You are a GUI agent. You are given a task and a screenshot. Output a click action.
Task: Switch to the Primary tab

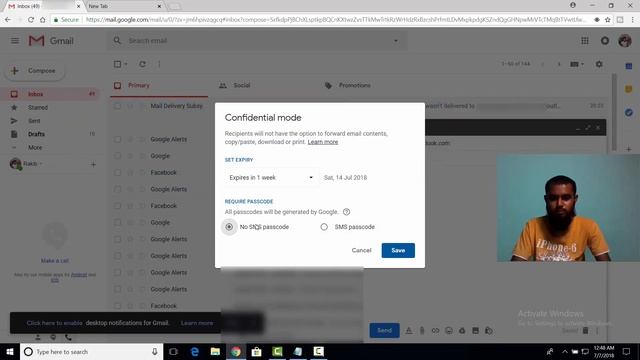coord(159,85)
